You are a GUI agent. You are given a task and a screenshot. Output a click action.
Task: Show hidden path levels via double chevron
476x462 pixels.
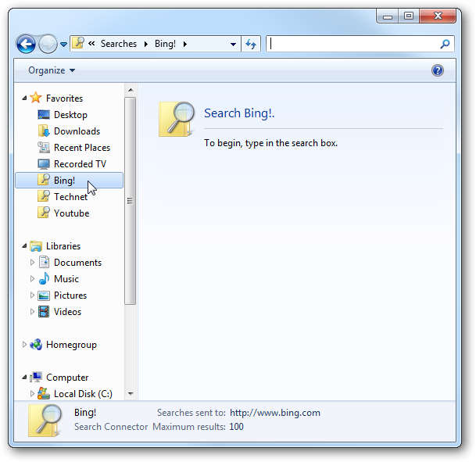tap(91, 44)
